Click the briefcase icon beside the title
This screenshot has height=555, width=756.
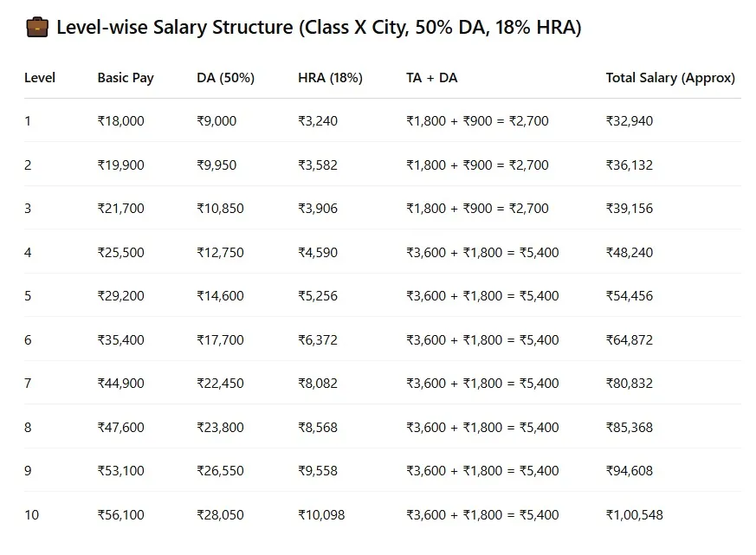[x=36, y=27]
